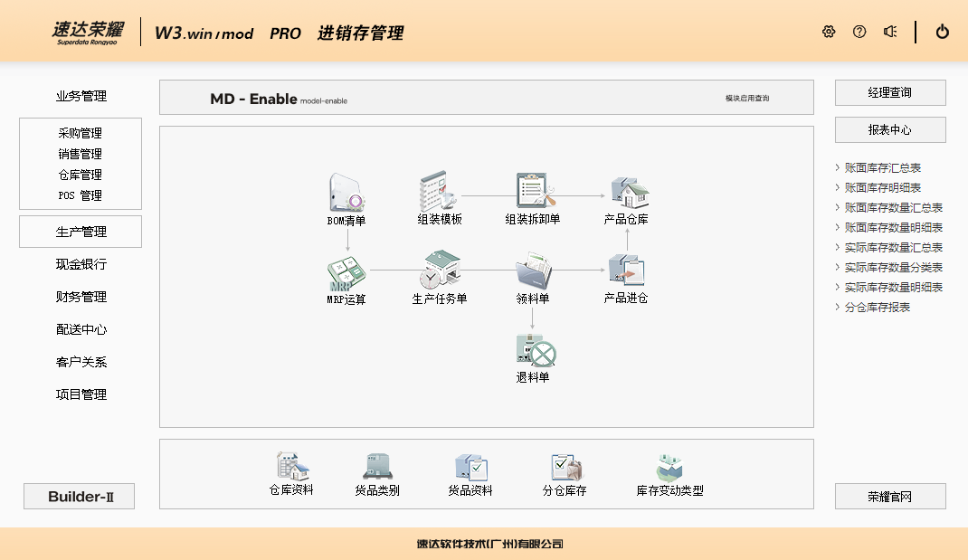Image resolution: width=968 pixels, height=560 pixels.
Task: Click the power exit icon
Action: point(943,32)
